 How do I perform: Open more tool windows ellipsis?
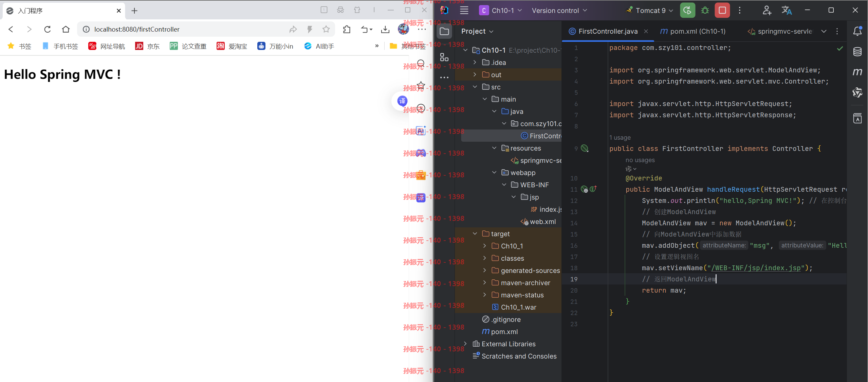pyautogui.click(x=444, y=77)
